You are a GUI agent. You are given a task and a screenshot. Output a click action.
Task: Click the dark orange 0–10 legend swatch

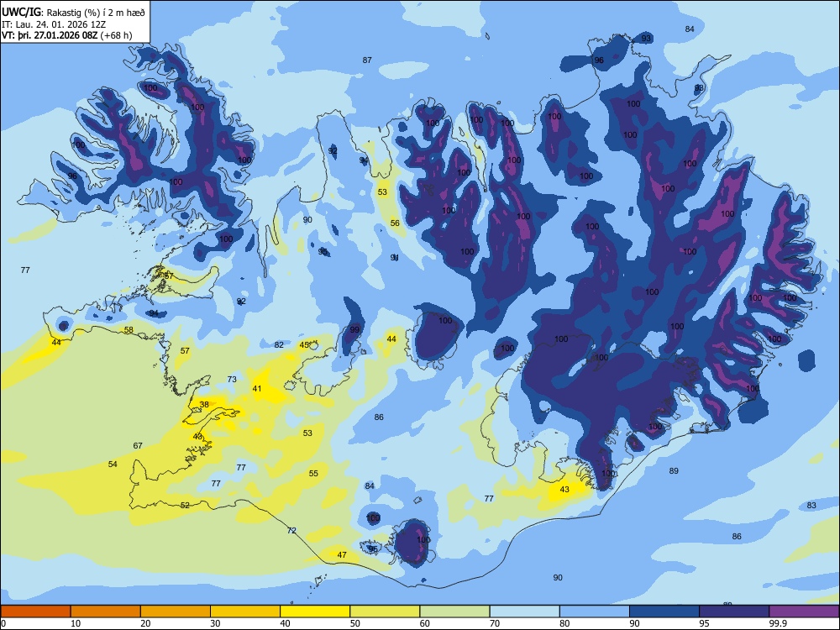35,612
